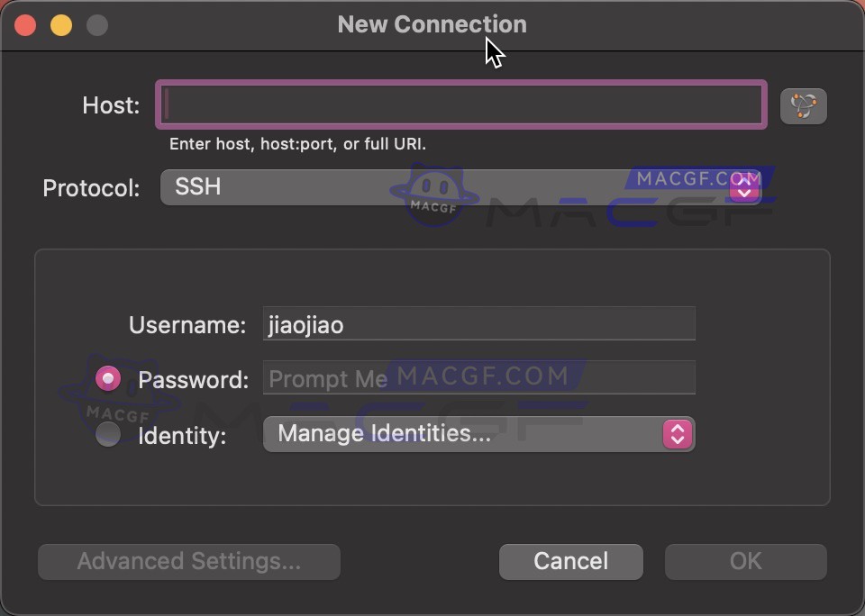
Task: Click inside the empty Host field
Action: click(460, 105)
